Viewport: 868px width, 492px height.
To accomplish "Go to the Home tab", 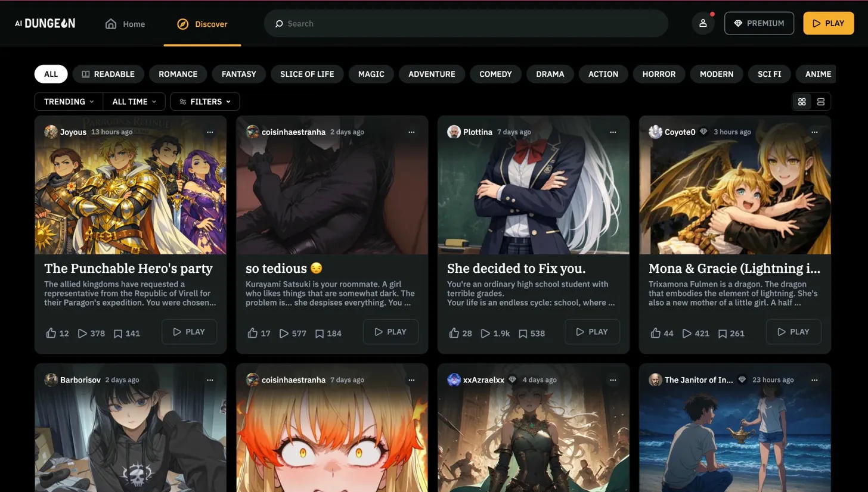I will pyautogui.click(x=125, y=24).
